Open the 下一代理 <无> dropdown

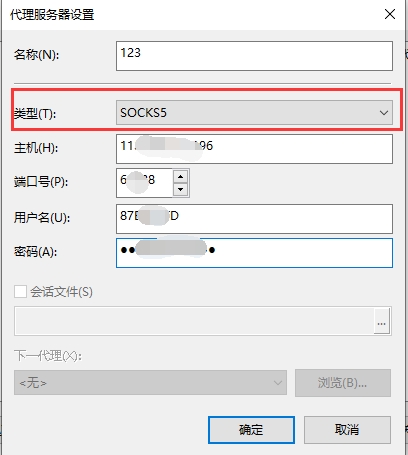coord(150,382)
